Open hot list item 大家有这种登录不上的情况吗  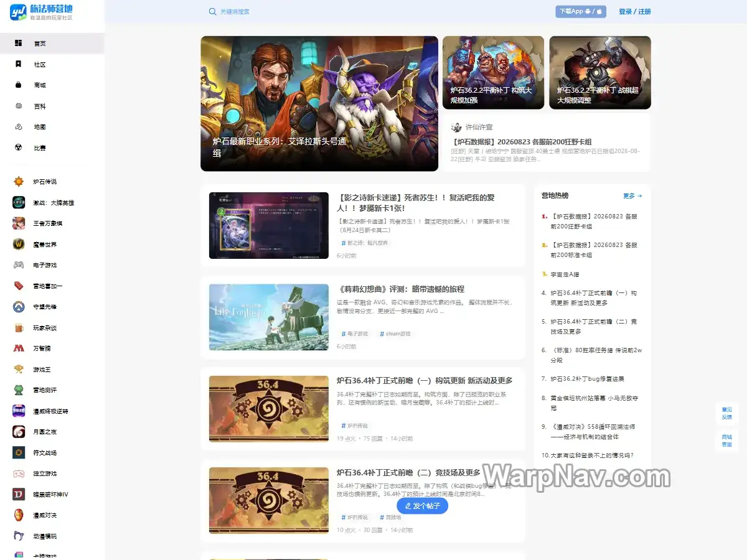592,455
